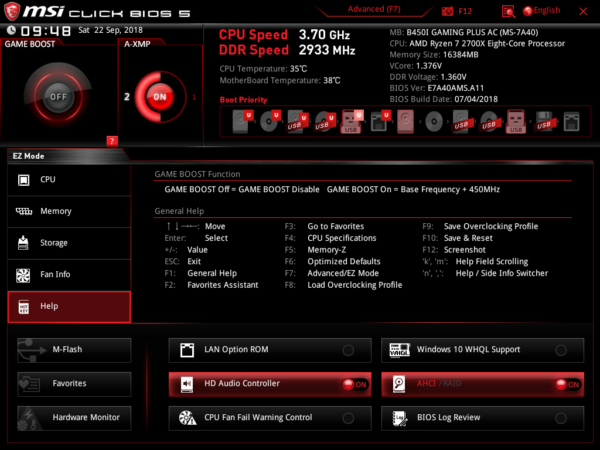Switch to Advanced (F7) mode
The image size is (600, 450).
(x=374, y=9)
